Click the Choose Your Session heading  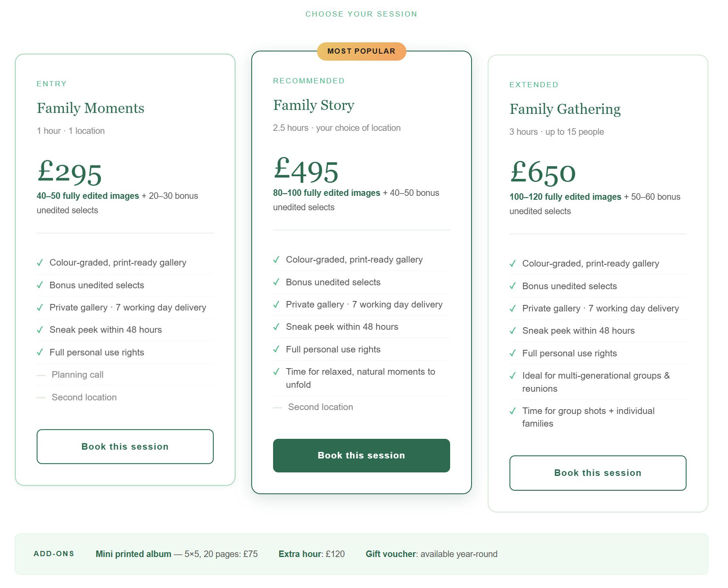[x=361, y=14]
